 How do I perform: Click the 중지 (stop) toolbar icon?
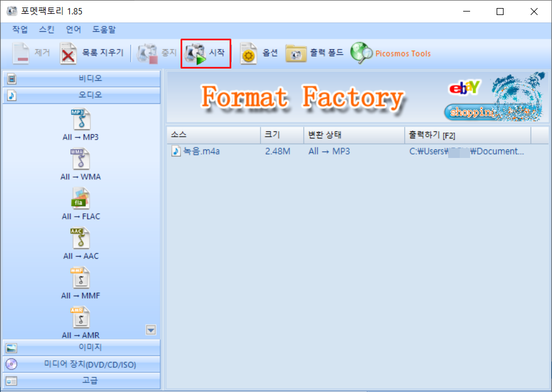pyautogui.click(x=147, y=53)
